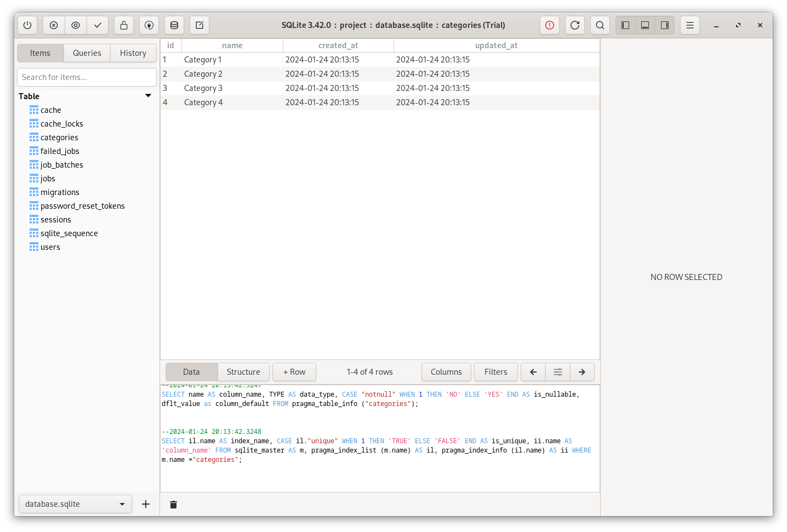Focus the Search for items field
The width and height of the screenshot is (787, 532).
[87, 77]
